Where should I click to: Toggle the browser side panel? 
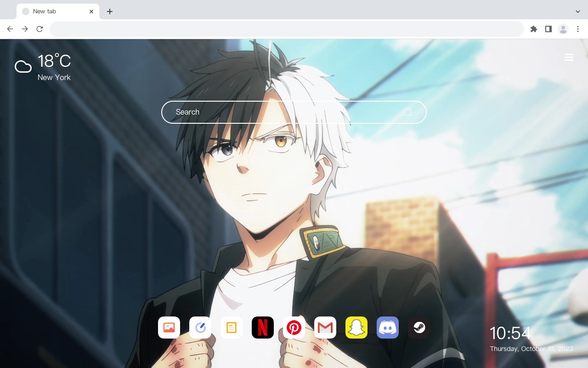click(x=548, y=29)
